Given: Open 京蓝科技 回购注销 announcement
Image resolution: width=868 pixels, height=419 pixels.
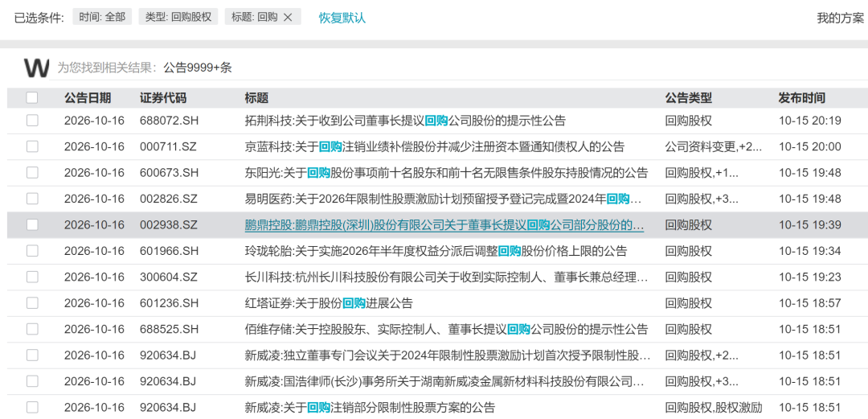Looking at the screenshot, I should [x=435, y=147].
